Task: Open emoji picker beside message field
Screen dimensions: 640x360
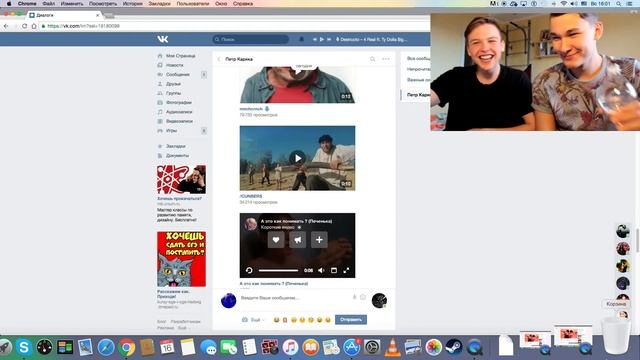Action: (363, 298)
